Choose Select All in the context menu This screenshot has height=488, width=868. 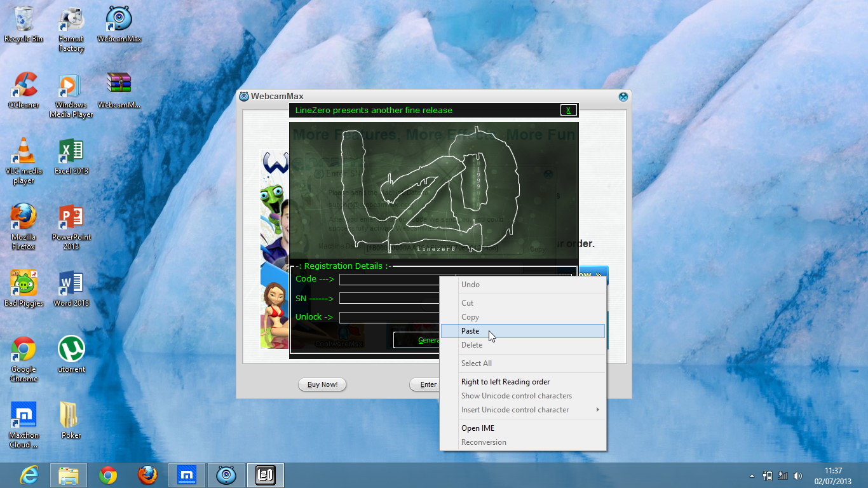[523, 363]
